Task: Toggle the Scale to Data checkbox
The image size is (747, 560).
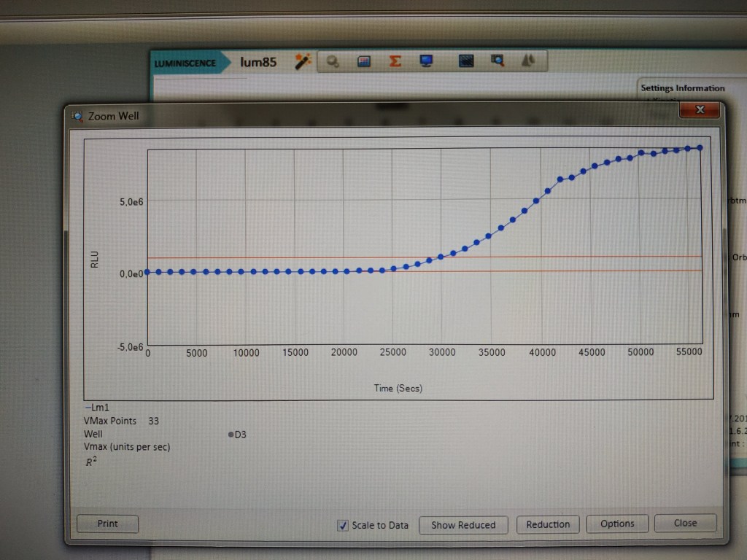Action: (343, 525)
